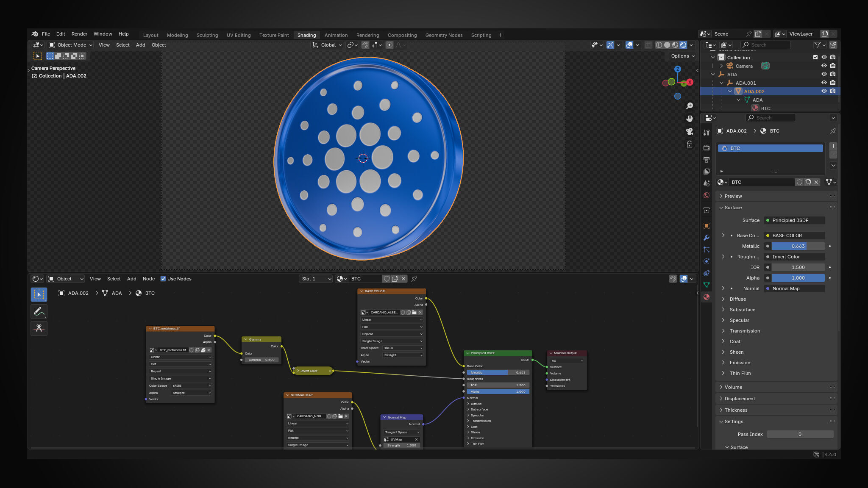Toggle proportional editing in viewport header

coord(389,45)
